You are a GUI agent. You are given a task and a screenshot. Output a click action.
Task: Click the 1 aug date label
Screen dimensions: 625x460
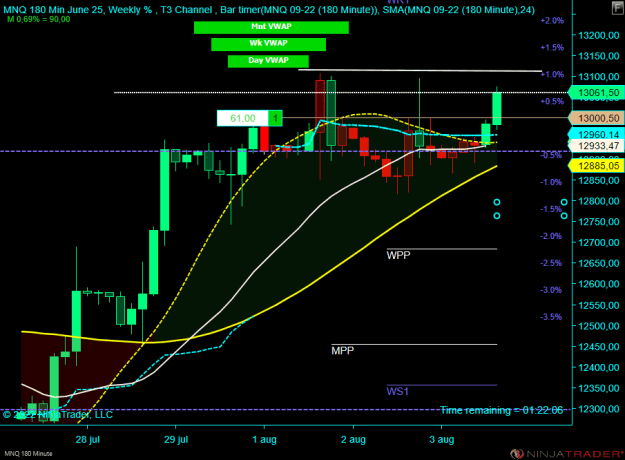[264, 440]
